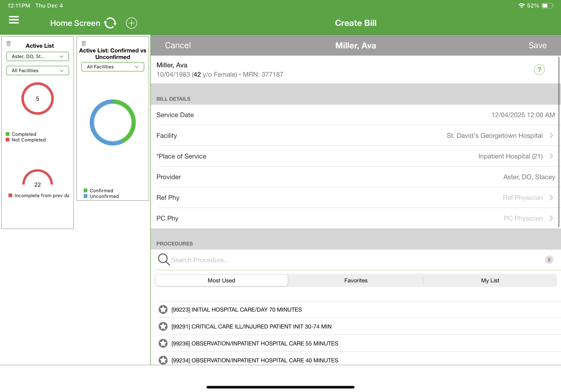Open All Facilities dropdown in Confirmed vs Unconfirmed

tap(113, 67)
